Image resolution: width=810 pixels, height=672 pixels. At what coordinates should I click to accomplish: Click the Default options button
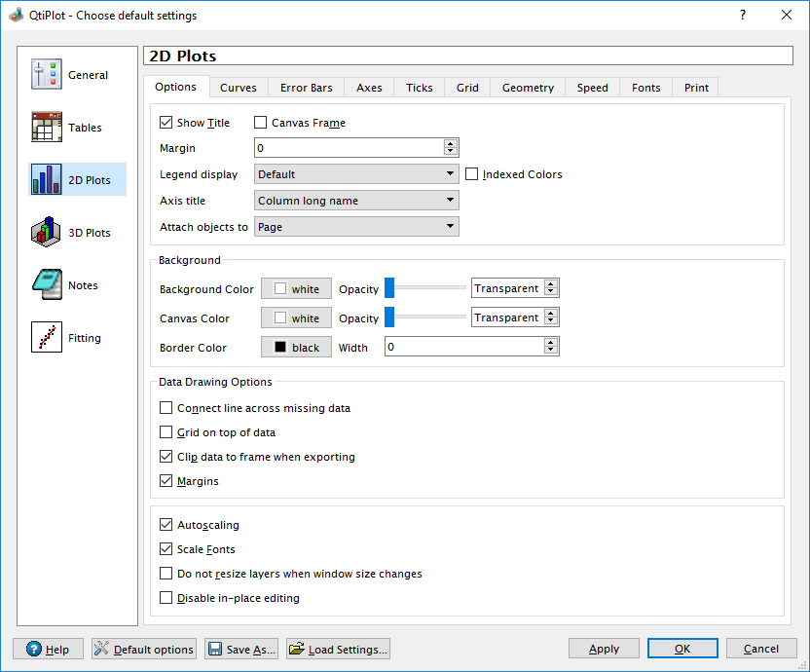point(144,650)
